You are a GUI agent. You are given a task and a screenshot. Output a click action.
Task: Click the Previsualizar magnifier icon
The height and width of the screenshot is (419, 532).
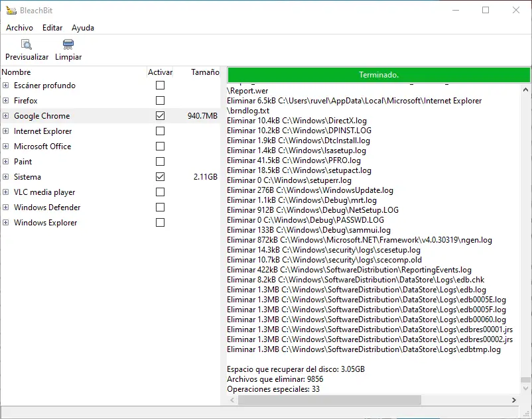coord(27,44)
